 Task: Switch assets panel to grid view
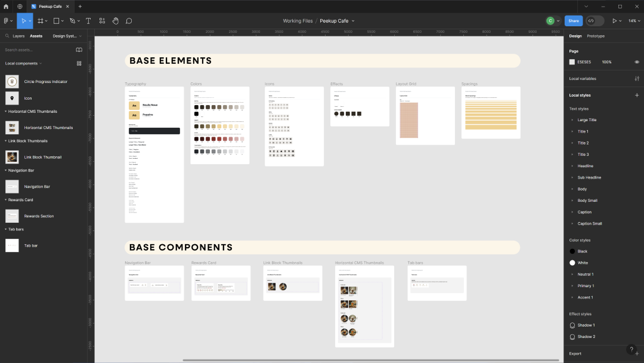79,63
